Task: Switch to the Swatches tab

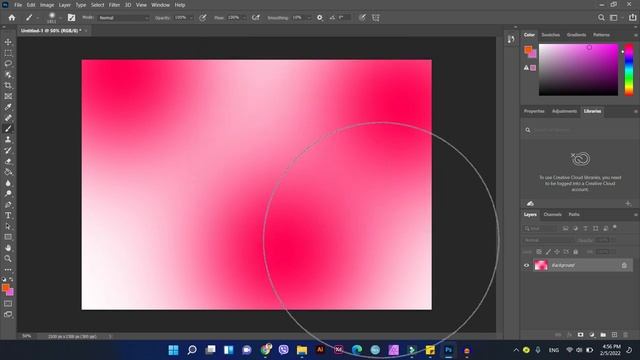Action: tap(550, 35)
